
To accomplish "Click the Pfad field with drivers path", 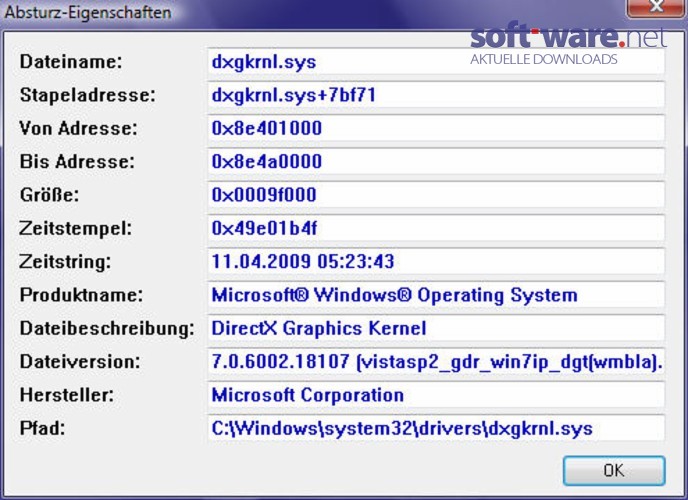I will tap(436, 428).
